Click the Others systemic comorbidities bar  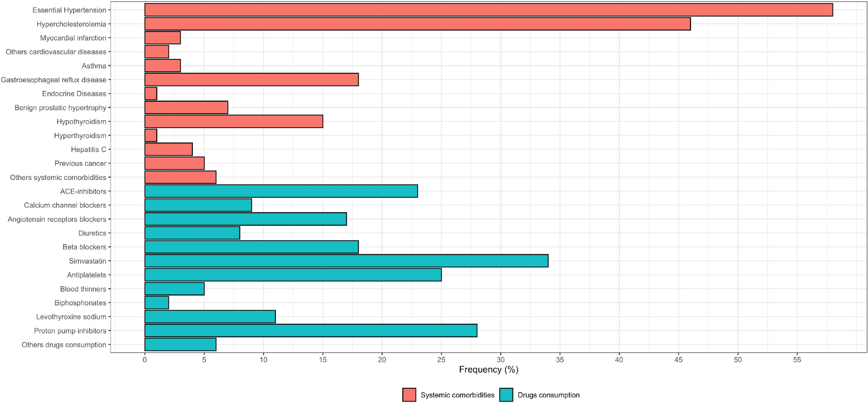[x=181, y=177]
